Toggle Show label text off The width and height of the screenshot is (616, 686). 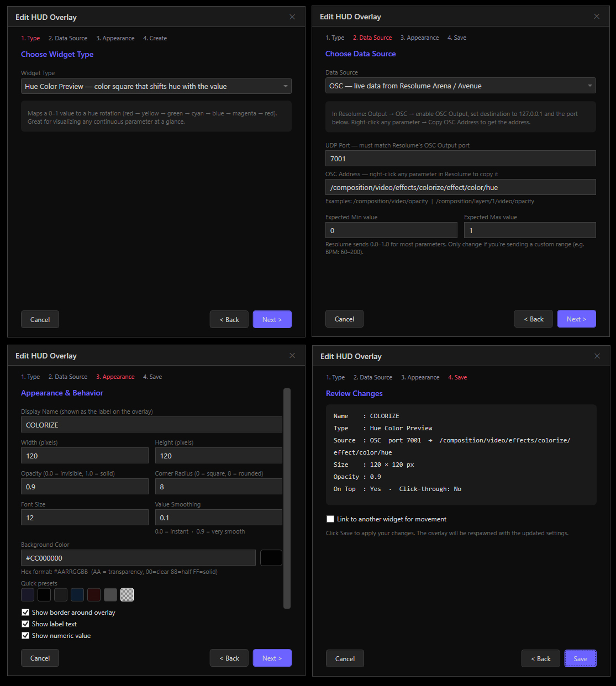[25, 624]
